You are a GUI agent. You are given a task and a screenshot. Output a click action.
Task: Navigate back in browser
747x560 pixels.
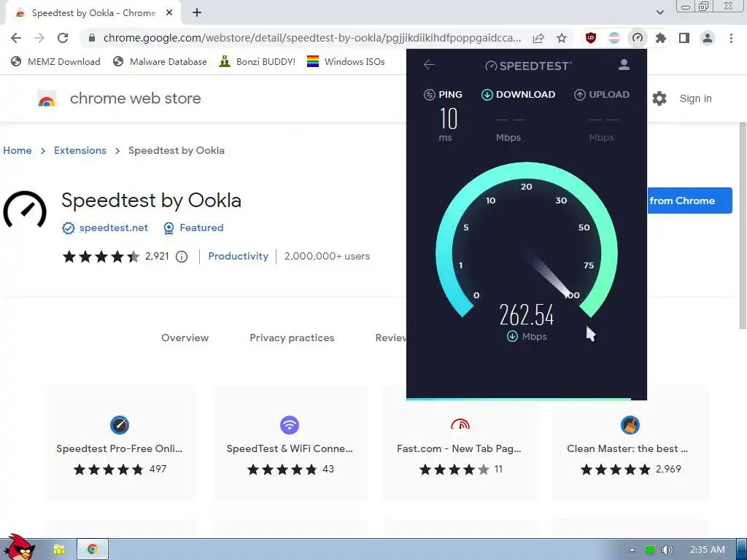tap(16, 38)
